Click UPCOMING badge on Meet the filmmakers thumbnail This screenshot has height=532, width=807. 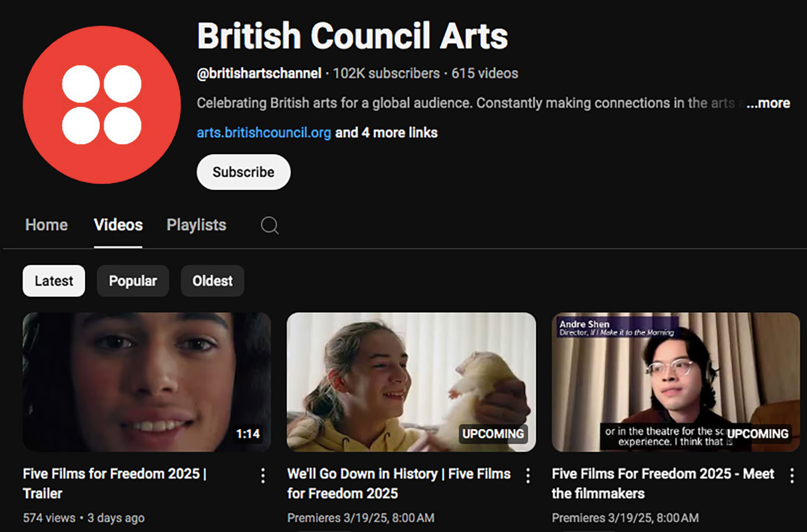(758, 434)
